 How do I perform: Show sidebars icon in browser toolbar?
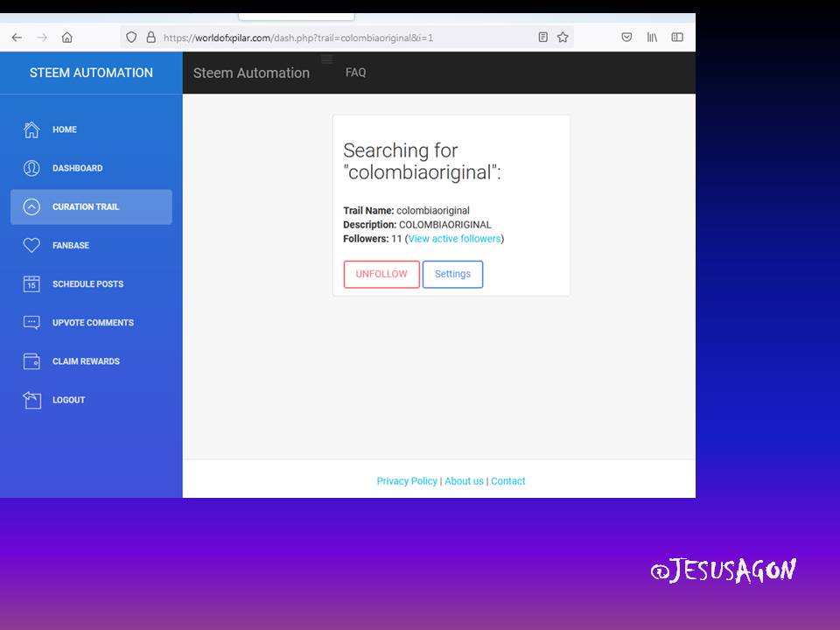click(x=677, y=38)
